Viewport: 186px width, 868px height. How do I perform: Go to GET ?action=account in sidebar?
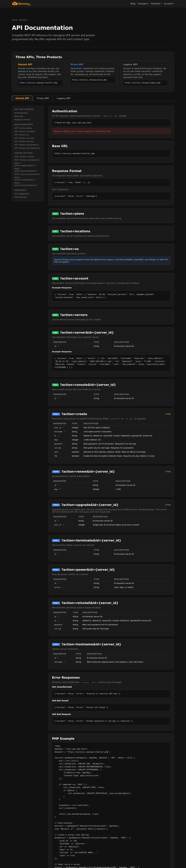[24, 138]
